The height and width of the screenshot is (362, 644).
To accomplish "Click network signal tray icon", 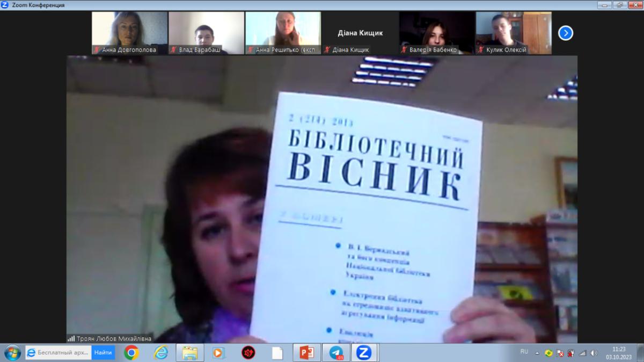I will tap(583, 353).
